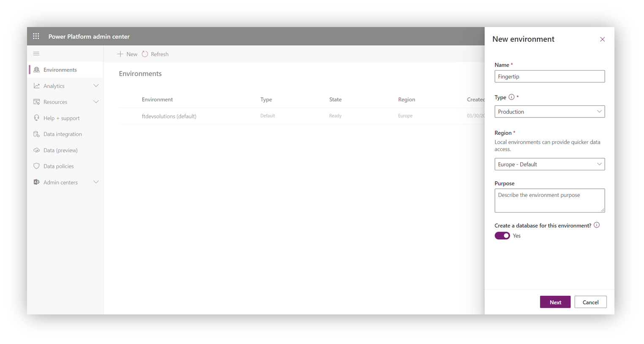This screenshot has height=344, width=644.
Task: Click Power Platform admin center title
Action: [89, 36]
